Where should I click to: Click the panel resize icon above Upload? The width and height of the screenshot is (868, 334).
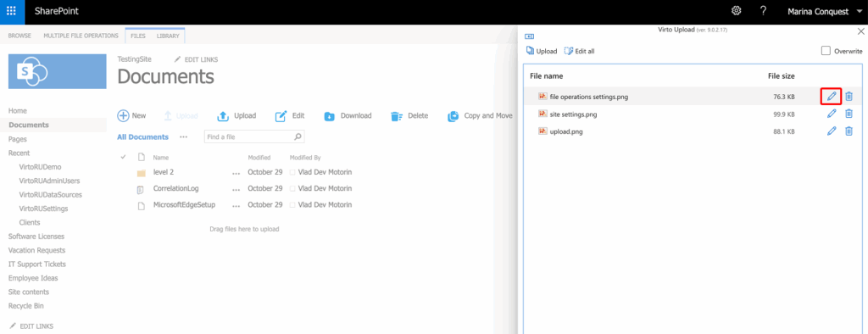click(529, 36)
